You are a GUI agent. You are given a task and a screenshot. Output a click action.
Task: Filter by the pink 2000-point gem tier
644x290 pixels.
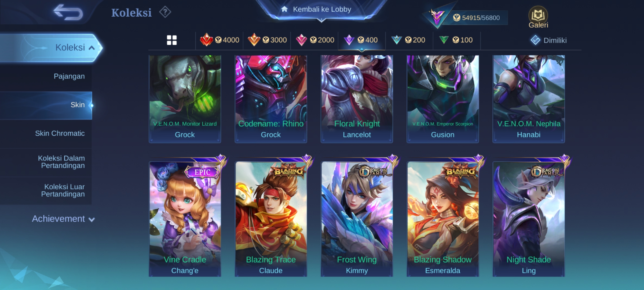315,40
